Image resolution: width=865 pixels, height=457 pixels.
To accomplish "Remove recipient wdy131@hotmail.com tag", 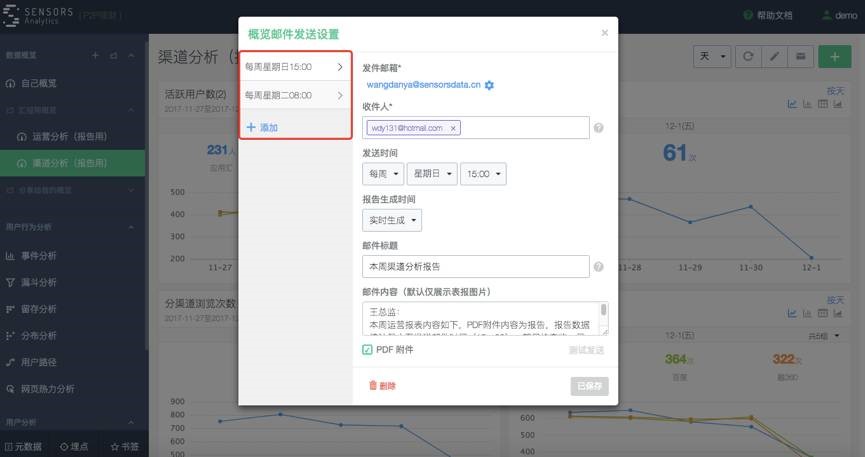I will point(453,128).
